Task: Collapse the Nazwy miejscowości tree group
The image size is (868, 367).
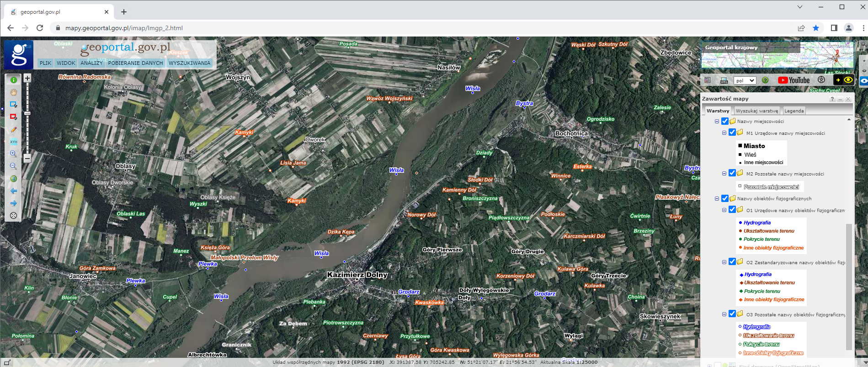Action: point(717,122)
